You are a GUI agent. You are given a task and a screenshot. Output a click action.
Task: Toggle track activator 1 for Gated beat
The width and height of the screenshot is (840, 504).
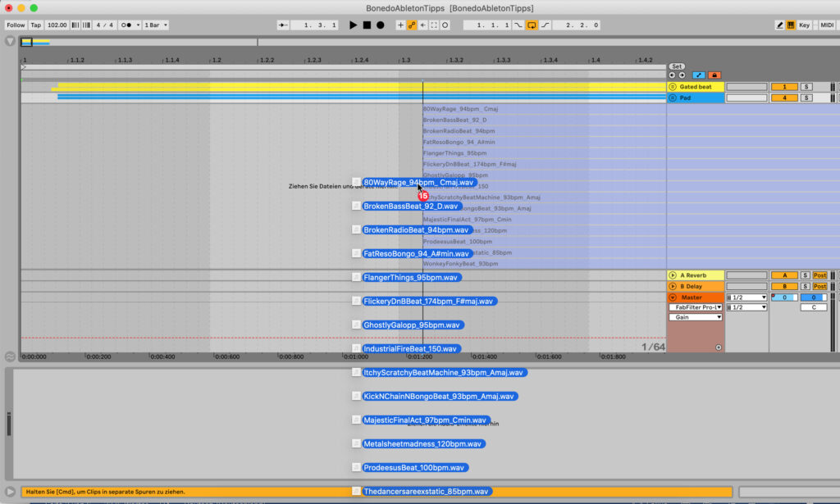784,87
